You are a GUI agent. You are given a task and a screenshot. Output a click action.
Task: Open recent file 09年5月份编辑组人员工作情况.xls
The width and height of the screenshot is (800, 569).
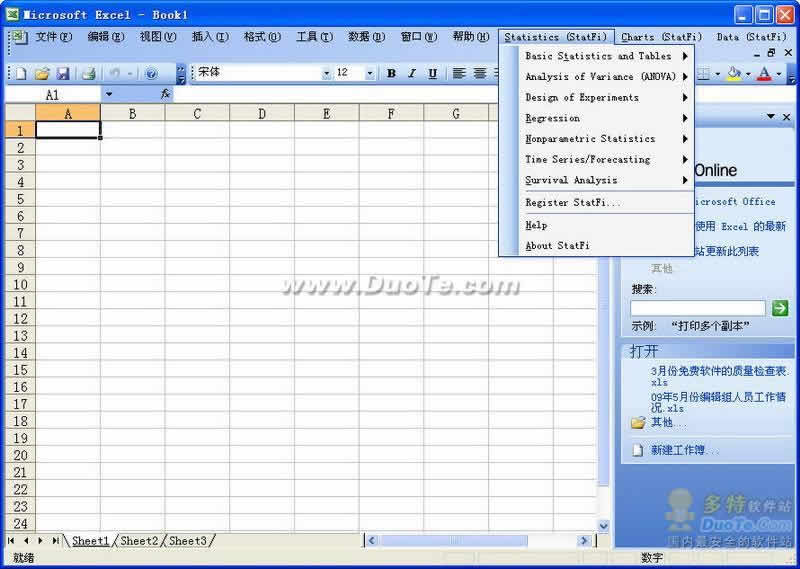[718, 402]
